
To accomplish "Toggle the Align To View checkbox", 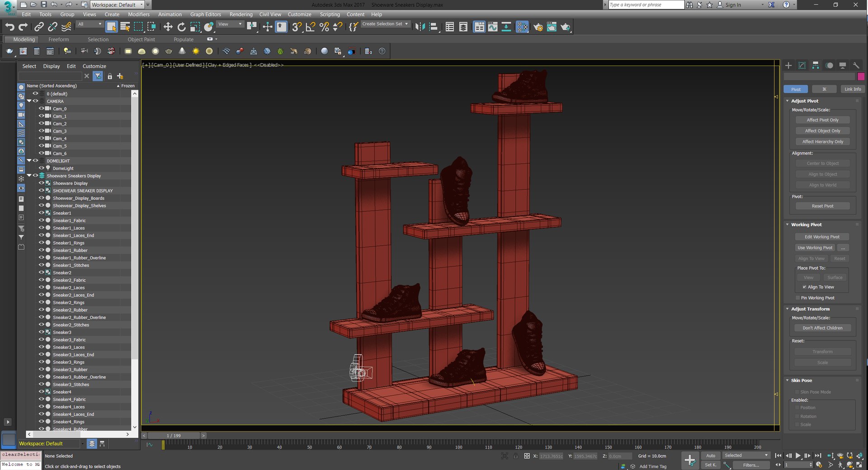I will tap(805, 287).
